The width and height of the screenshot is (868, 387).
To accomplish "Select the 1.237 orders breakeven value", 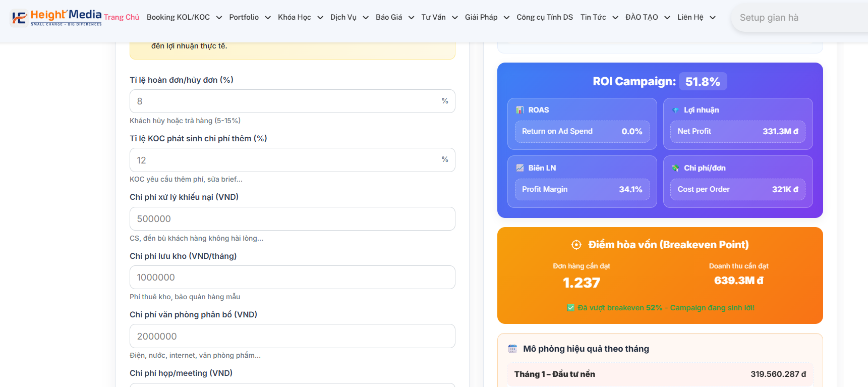I will (x=582, y=283).
